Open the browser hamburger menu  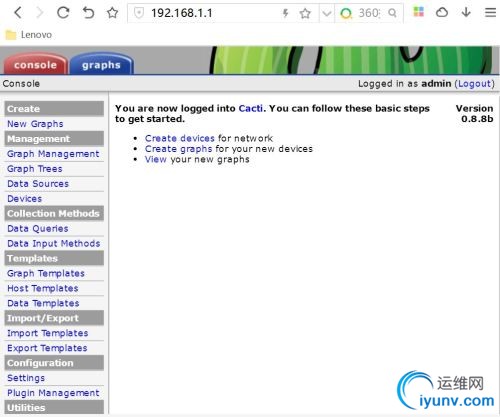coord(490,13)
